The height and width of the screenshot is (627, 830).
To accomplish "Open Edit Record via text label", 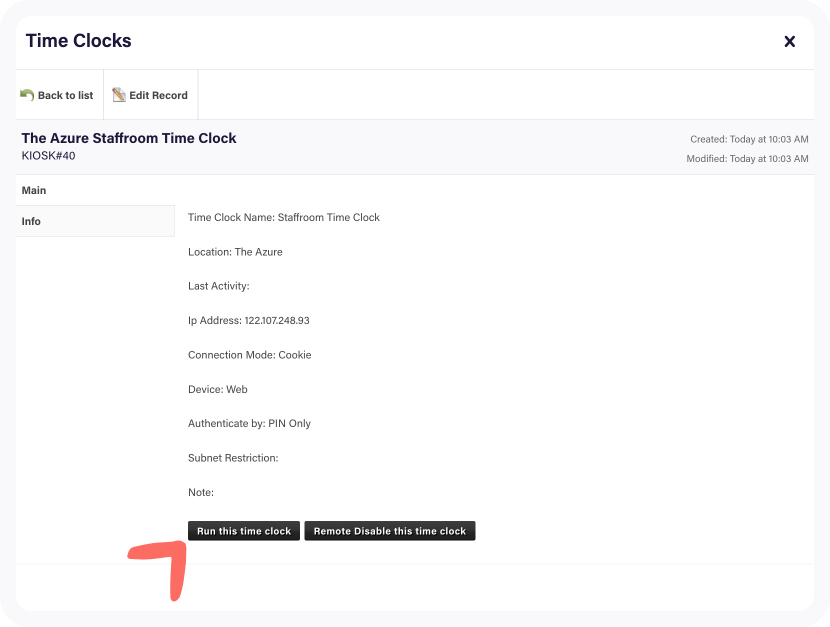I will 158,95.
